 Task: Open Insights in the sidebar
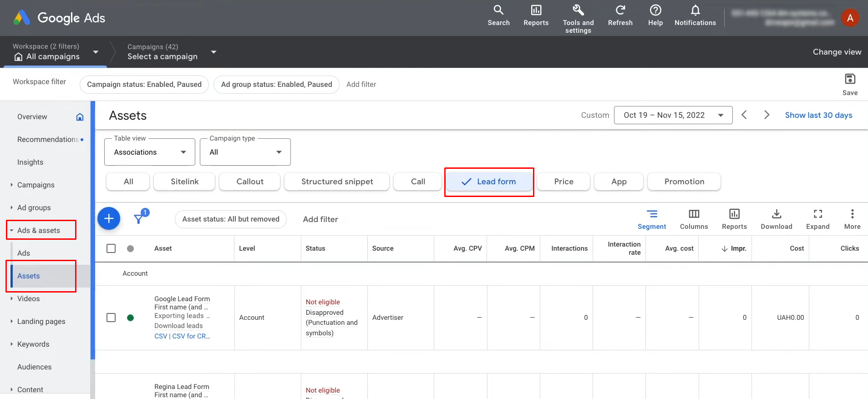point(30,162)
